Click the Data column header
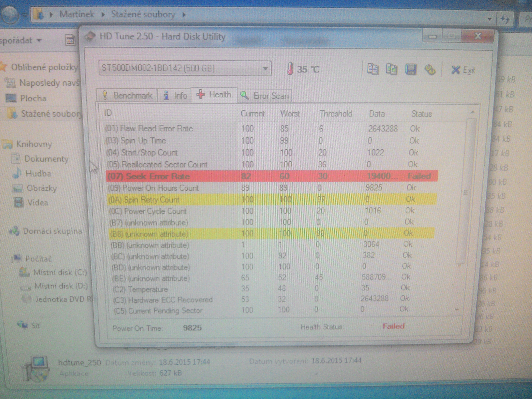 tap(377, 114)
